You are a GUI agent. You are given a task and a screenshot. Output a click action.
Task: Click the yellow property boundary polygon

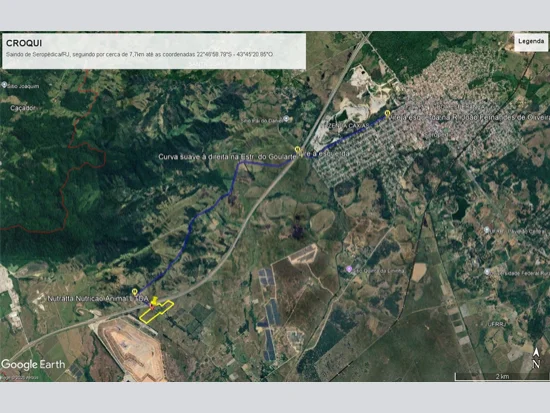click(157, 312)
